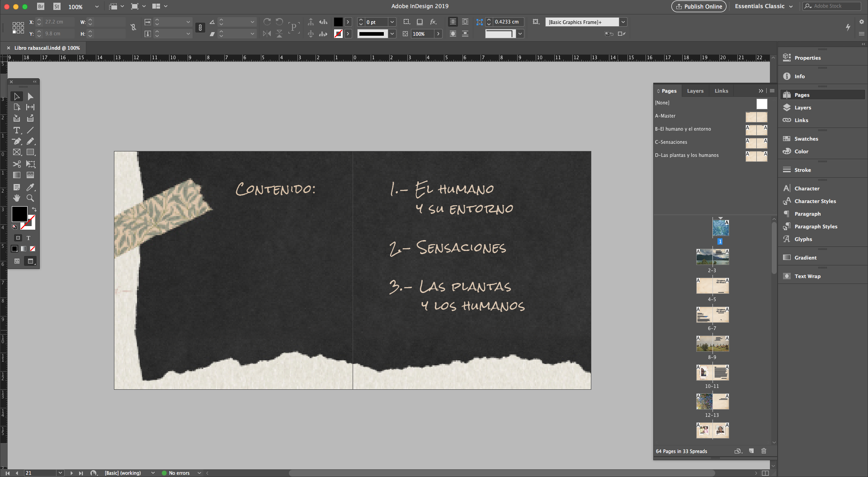Apply gradient using Apply Gradient button

click(24, 249)
